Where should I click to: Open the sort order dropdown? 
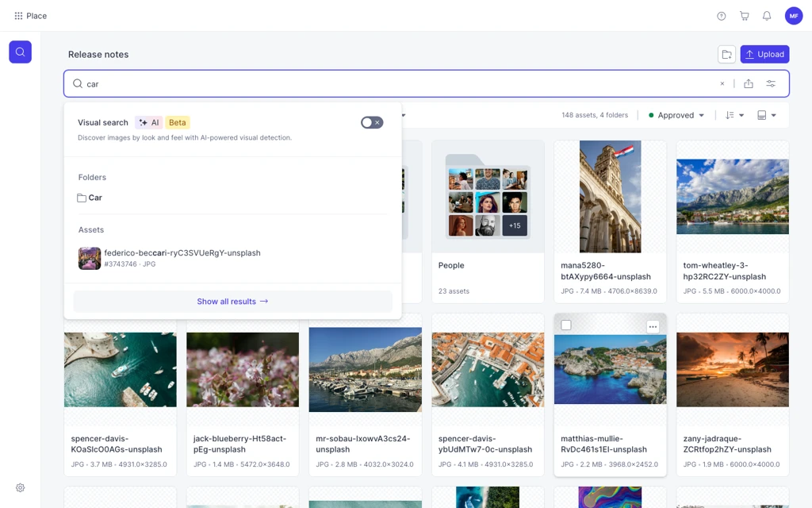pyautogui.click(x=734, y=116)
